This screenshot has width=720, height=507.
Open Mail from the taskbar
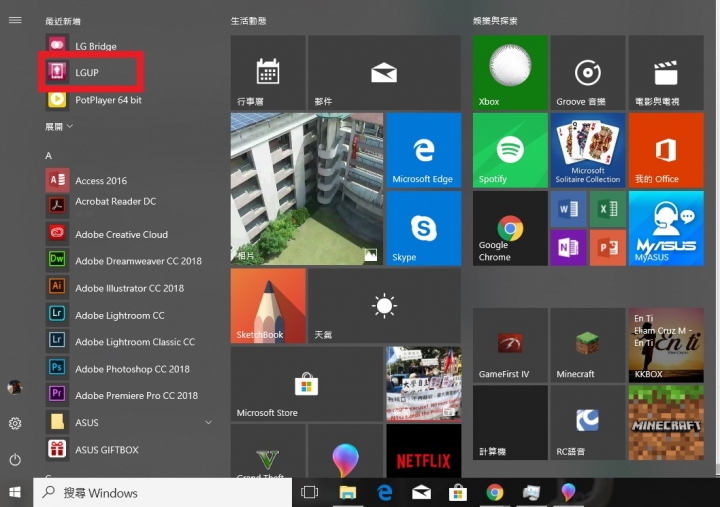pyautogui.click(x=421, y=492)
